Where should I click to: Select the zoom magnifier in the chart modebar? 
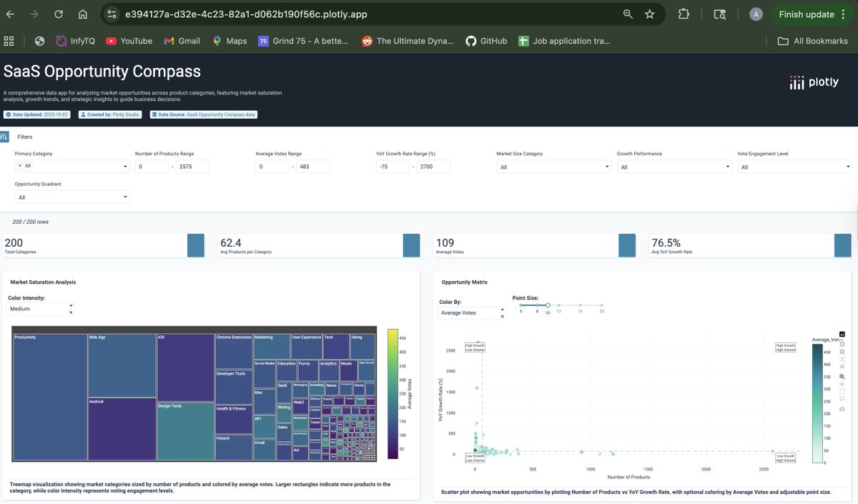point(842,375)
